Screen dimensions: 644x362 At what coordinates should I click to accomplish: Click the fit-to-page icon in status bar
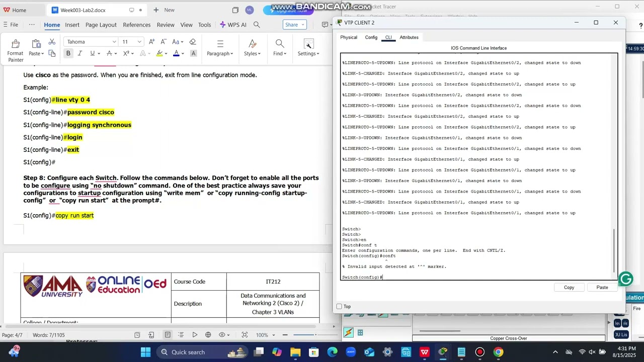(245, 335)
